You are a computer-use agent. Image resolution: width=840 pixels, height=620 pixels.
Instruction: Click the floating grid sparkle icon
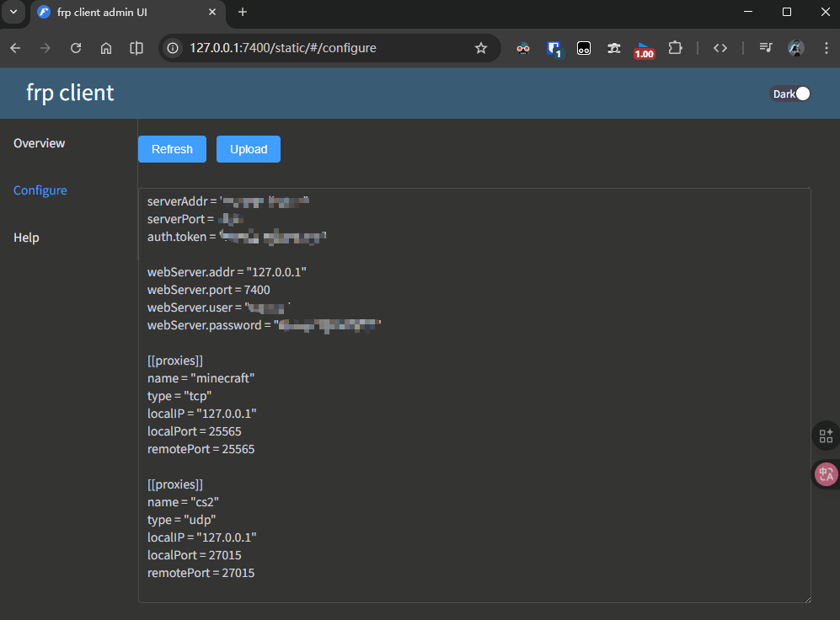click(826, 436)
